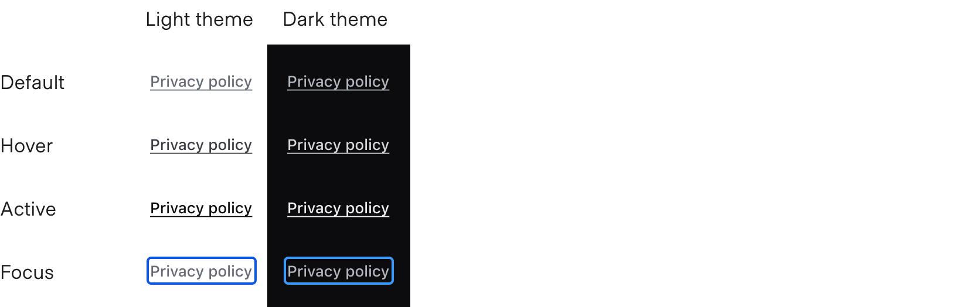Click the word policy in the light Hover link
This screenshot has height=307, width=980.
[x=230, y=145]
